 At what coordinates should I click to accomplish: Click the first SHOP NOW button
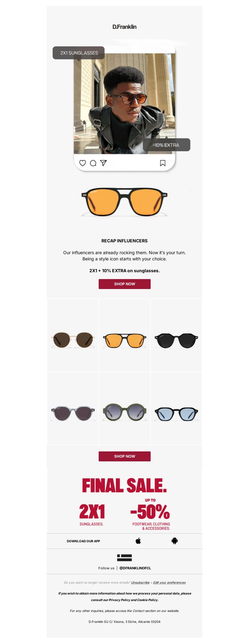coord(125,284)
